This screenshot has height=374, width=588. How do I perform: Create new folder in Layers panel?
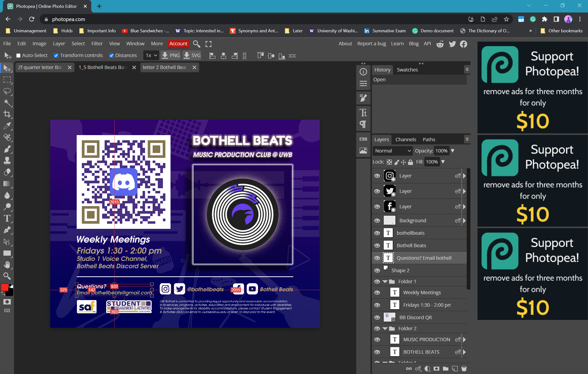(x=446, y=368)
